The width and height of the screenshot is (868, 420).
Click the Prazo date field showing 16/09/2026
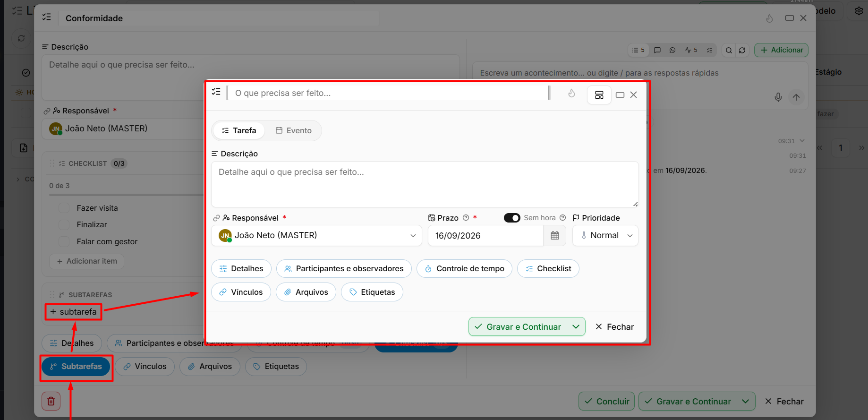click(x=486, y=235)
